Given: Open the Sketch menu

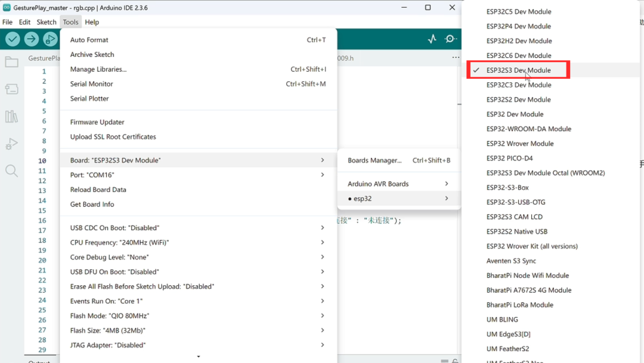Looking at the screenshot, I should tap(47, 22).
